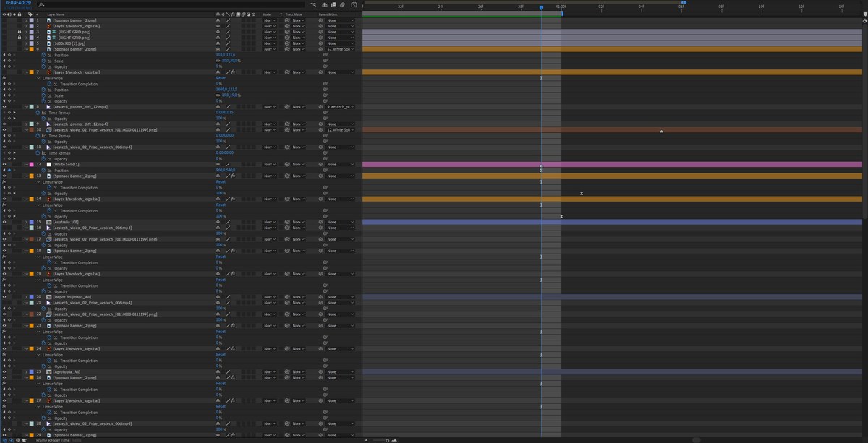Go to previous keyframe for layer 12 Position
The image size is (868, 443).
tap(4, 171)
